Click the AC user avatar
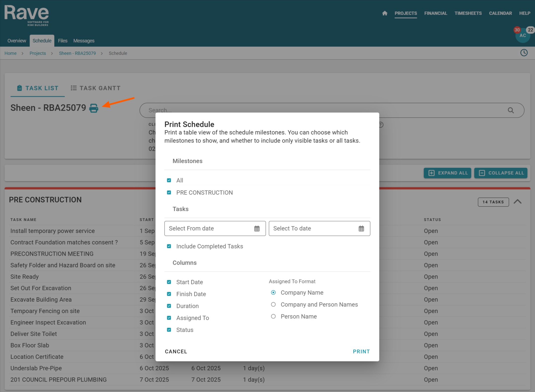Screen dimensions: 535x392 tap(523, 36)
